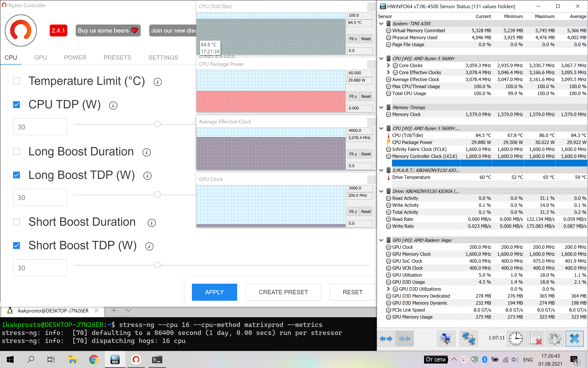Open taskbar search icon
588x368 pixels.
[31, 359]
